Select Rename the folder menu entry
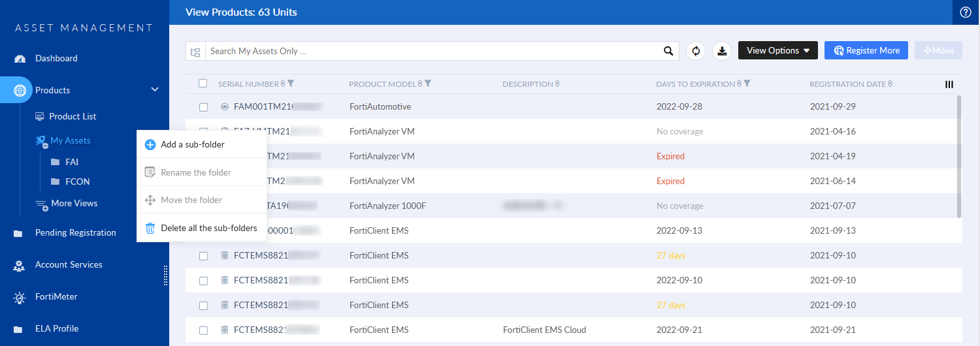The height and width of the screenshot is (346, 980). point(202,173)
